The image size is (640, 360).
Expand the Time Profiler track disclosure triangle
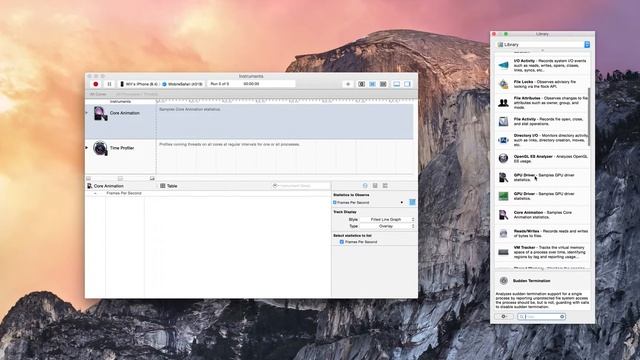(87, 148)
